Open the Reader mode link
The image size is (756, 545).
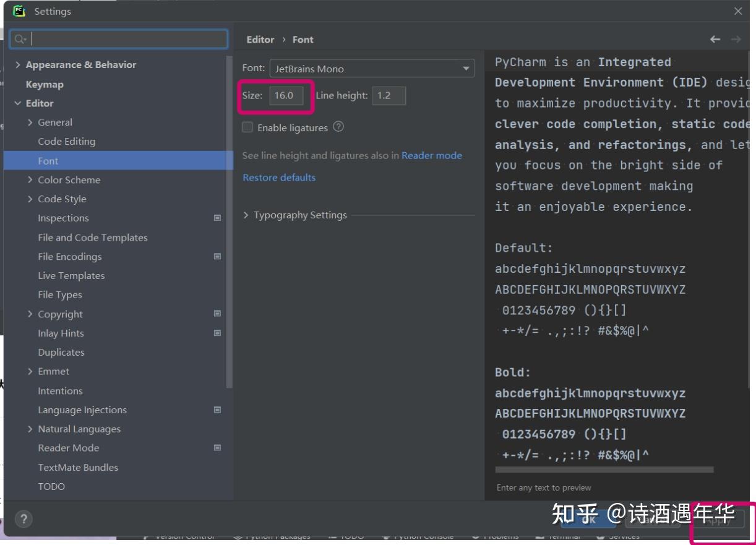click(x=432, y=155)
